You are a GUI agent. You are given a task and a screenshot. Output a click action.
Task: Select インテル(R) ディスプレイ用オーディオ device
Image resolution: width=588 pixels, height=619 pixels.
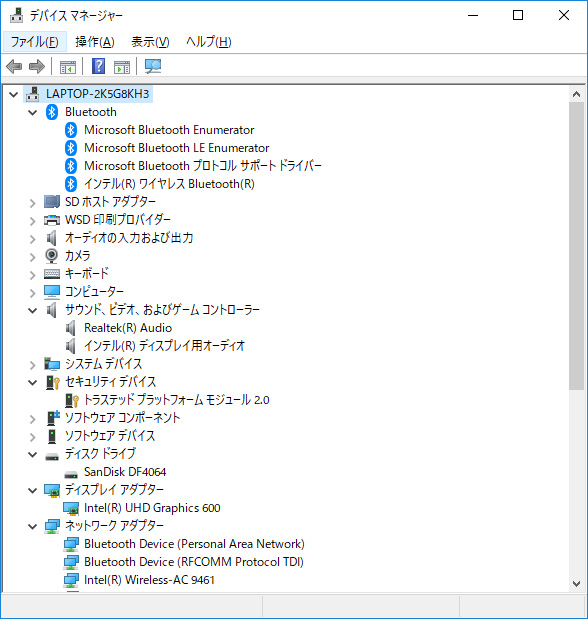pyautogui.click(x=164, y=346)
